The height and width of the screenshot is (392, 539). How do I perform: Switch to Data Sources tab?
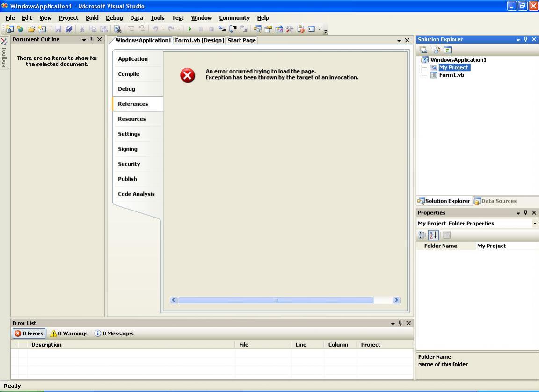[495, 201]
